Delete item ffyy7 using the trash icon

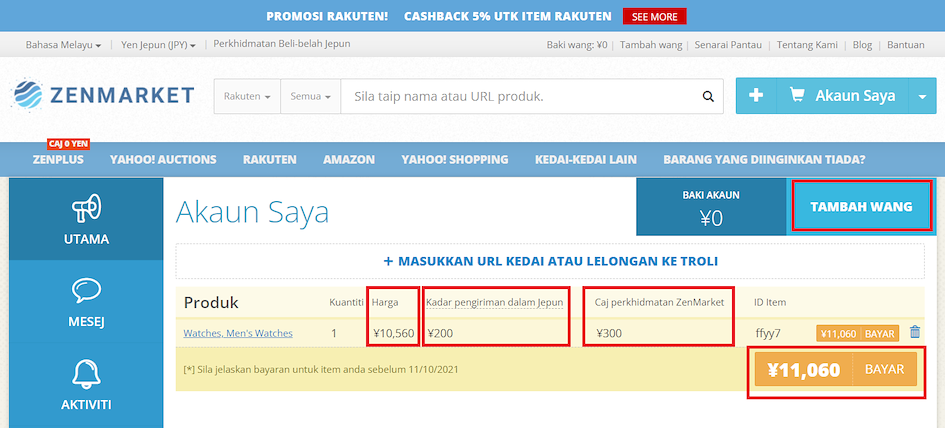pos(915,332)
